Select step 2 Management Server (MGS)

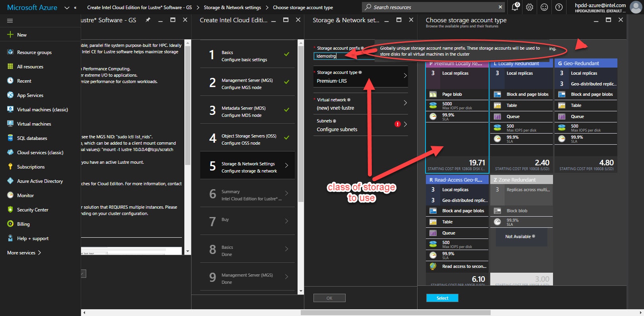(x=248, y=82)
